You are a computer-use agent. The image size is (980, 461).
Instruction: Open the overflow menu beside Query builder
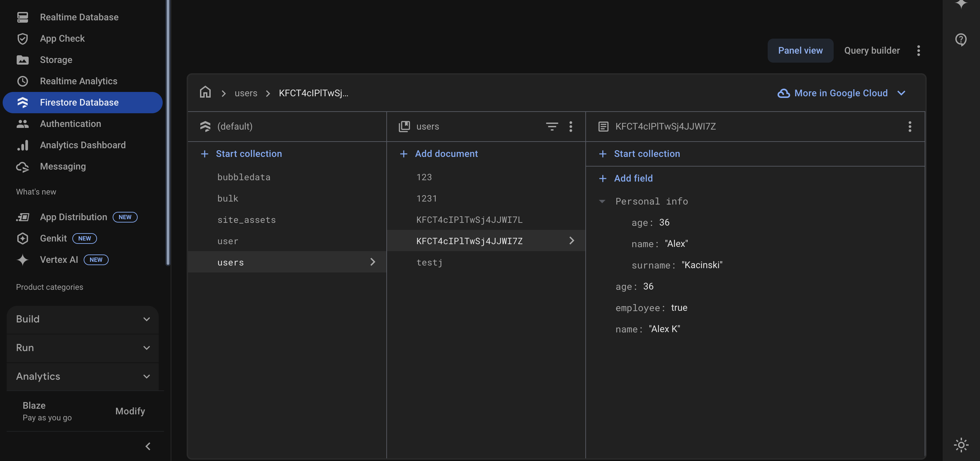(x=918, y=51)
